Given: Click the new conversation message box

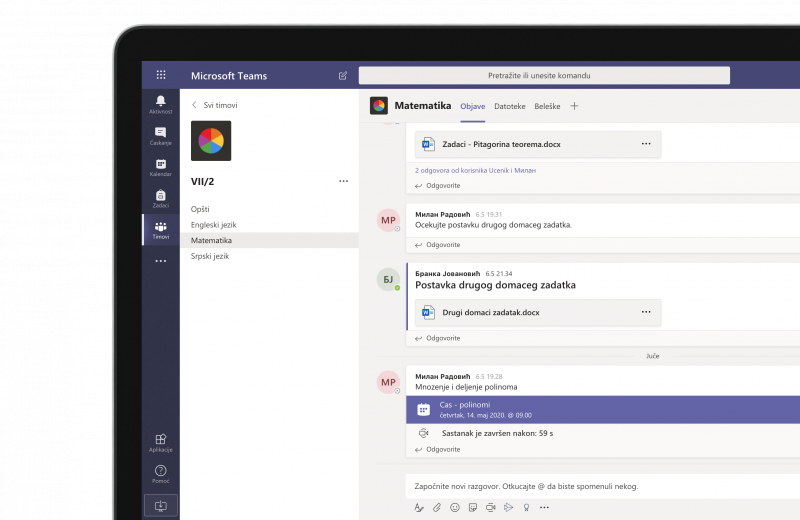Looking at the screenshot, I should 603,486.
